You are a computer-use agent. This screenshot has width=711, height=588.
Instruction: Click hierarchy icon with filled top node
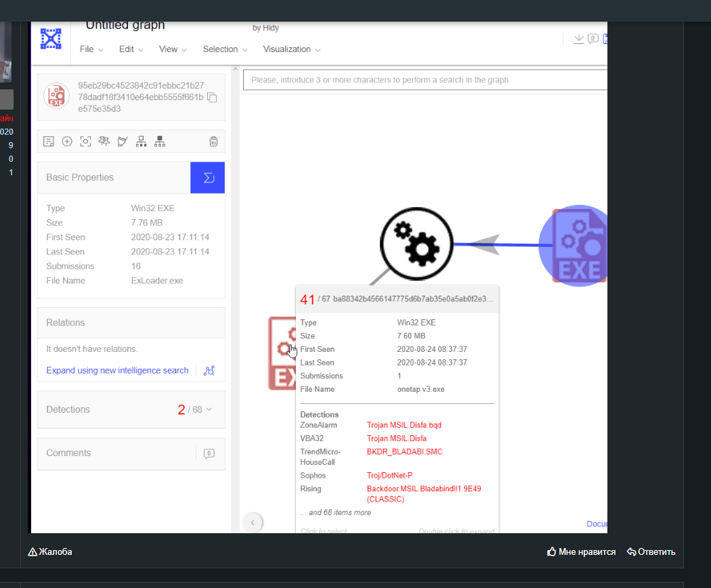160,141
